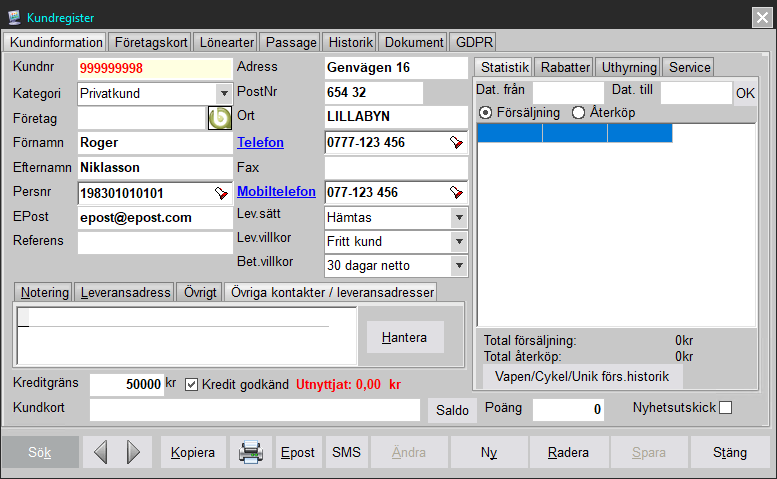
Task: Open the GDPR tab
Action: [x=473, y=42]
